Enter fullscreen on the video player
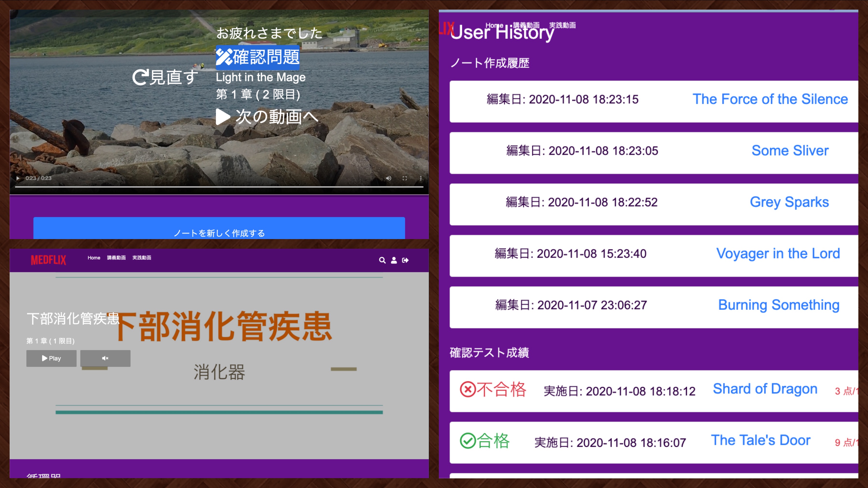 point(405,178)
